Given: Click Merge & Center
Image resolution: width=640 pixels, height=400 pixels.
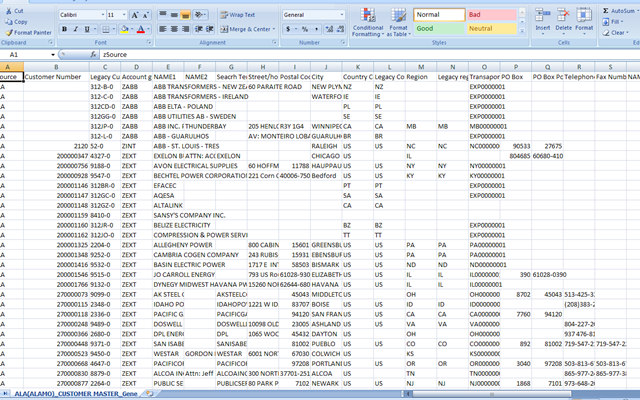Looking at the screenshot, I should [x=247, y=29].
